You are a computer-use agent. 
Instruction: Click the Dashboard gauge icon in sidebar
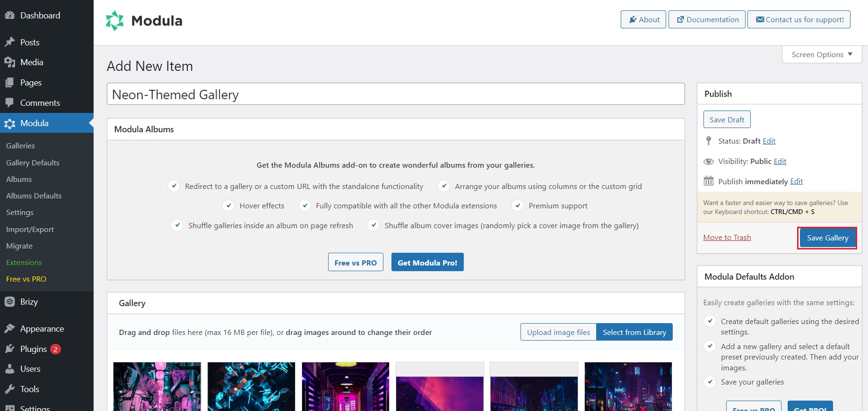point(9,15)
